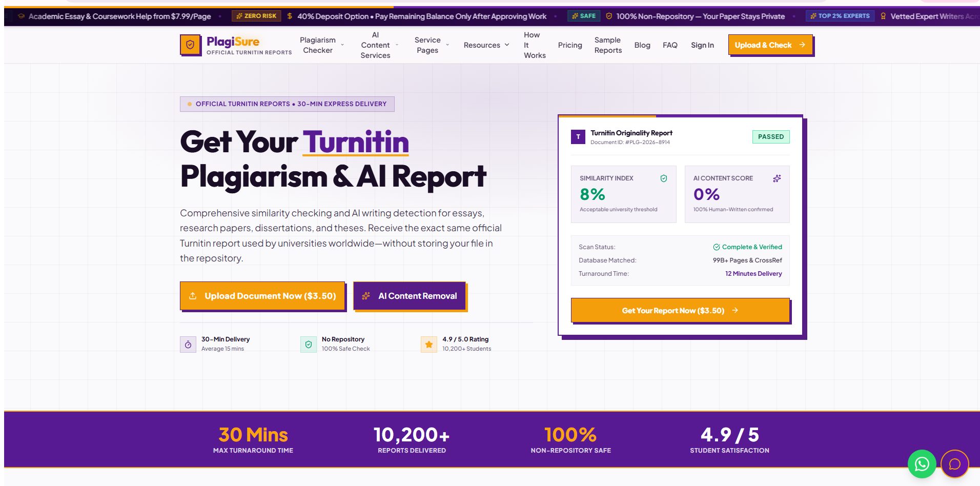The height and width of the screenshot is (486, 980).
Task: Click the purple T Turnitin report icon
Action: (x=578, y=137)
